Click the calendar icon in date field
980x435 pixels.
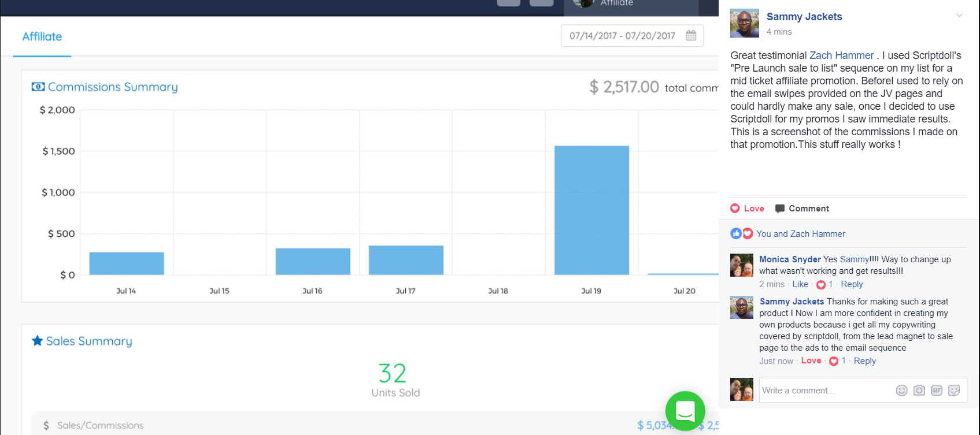click(691, 36)
